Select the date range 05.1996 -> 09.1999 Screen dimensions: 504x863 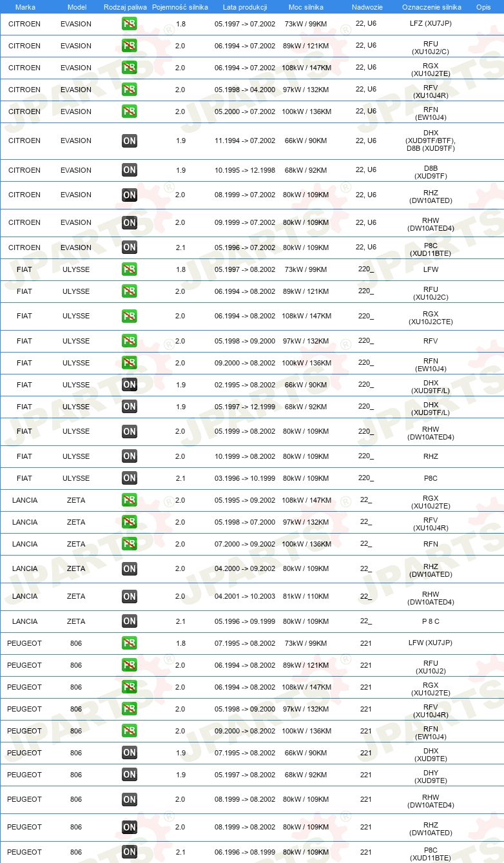click(x=245, y=621)
